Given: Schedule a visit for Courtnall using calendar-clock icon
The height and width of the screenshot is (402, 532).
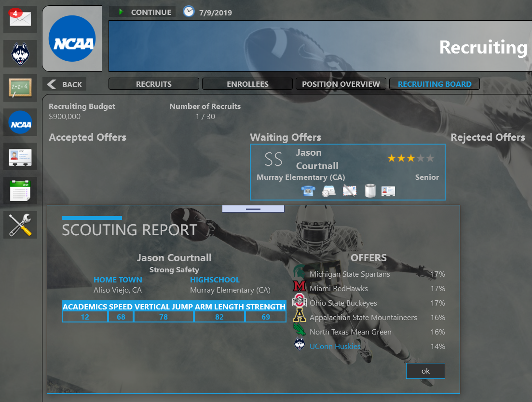Looking at the screenshot, I should 328,191.
